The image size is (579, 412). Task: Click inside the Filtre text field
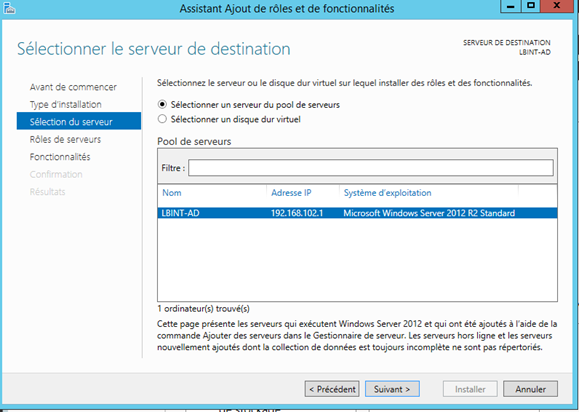coord(371,168)
